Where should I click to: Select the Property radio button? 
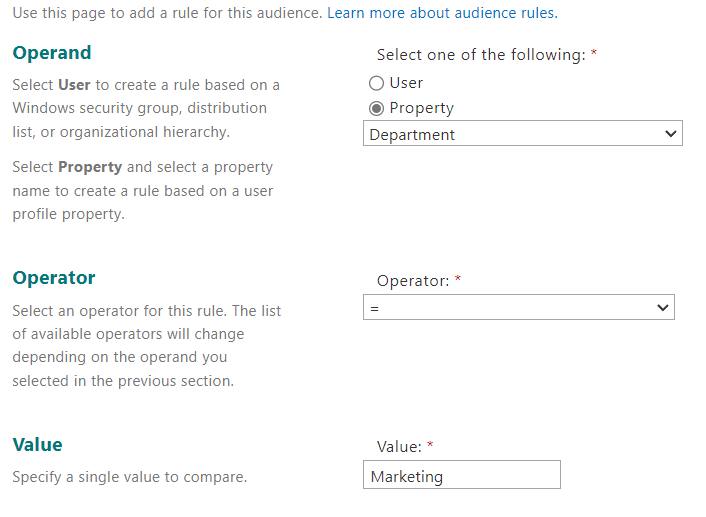[x=376, y=109]
